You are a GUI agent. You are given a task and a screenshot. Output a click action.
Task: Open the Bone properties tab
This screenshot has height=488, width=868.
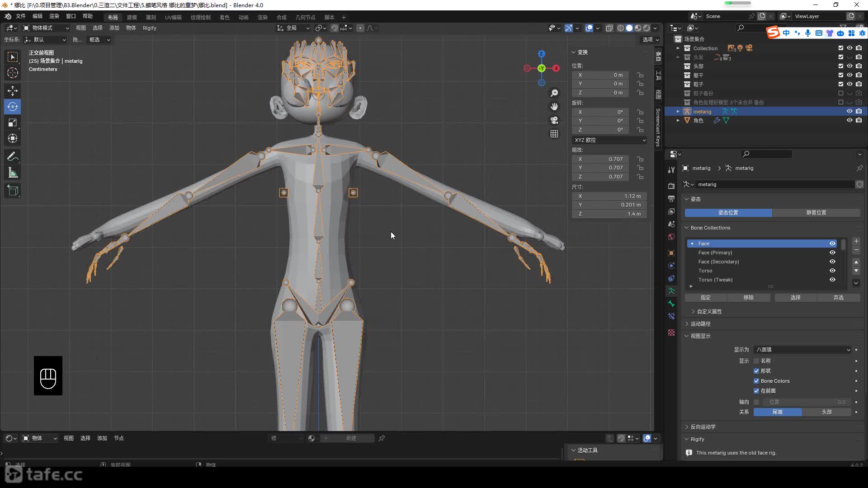(671, 304)
